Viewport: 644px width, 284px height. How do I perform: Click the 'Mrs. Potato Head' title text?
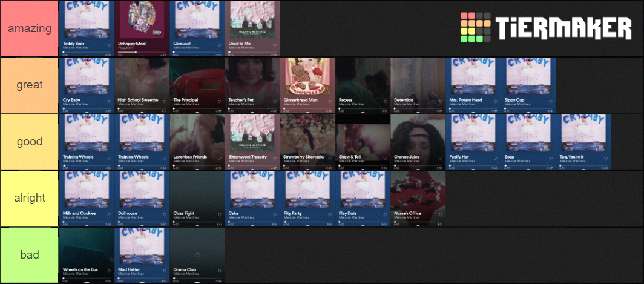pos(465,100)
